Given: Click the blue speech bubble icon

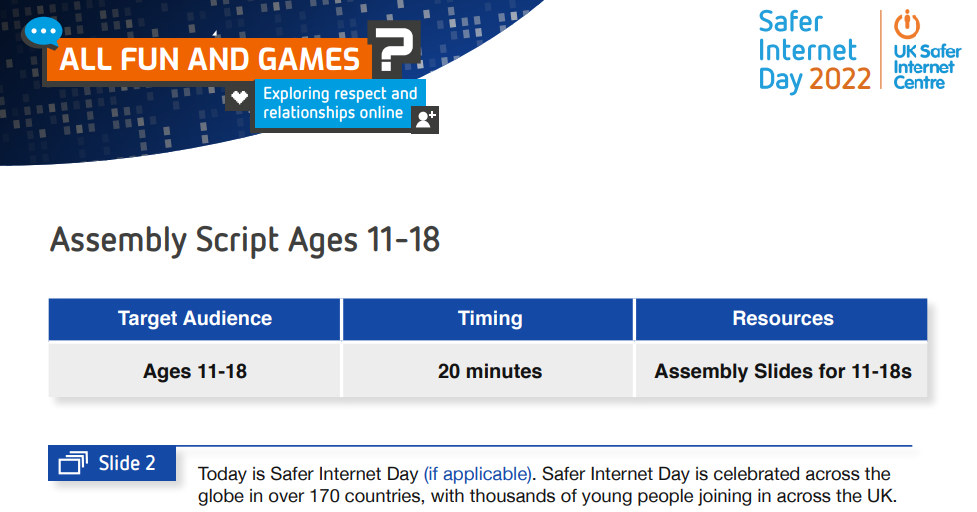Looking at the screenshot, I should coord(43,32).
